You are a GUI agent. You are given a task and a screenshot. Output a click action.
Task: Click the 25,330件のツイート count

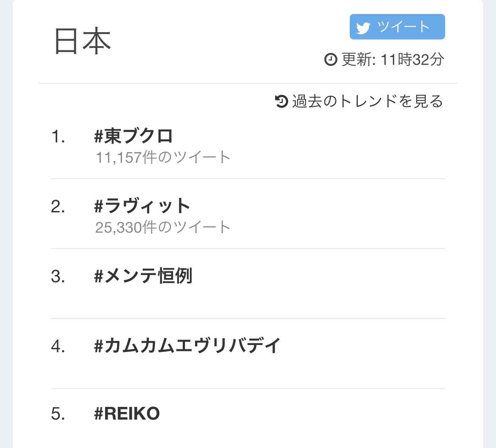click(x=163, y=227)
